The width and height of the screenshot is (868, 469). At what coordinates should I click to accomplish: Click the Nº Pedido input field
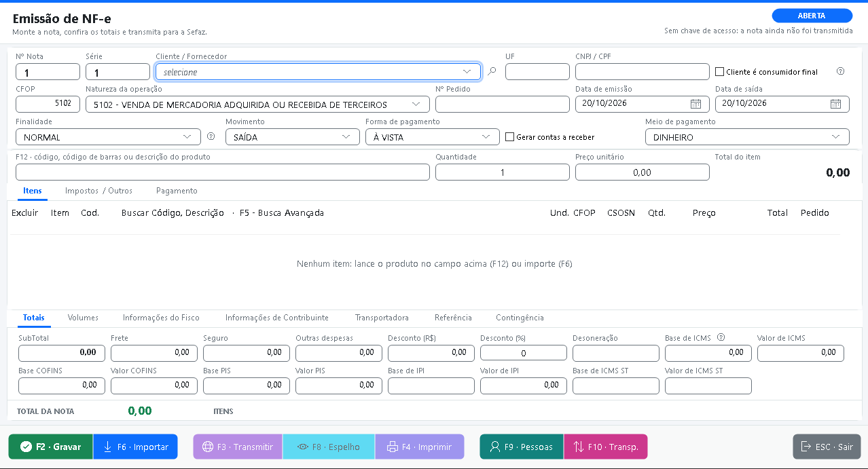tap(503, 104)
